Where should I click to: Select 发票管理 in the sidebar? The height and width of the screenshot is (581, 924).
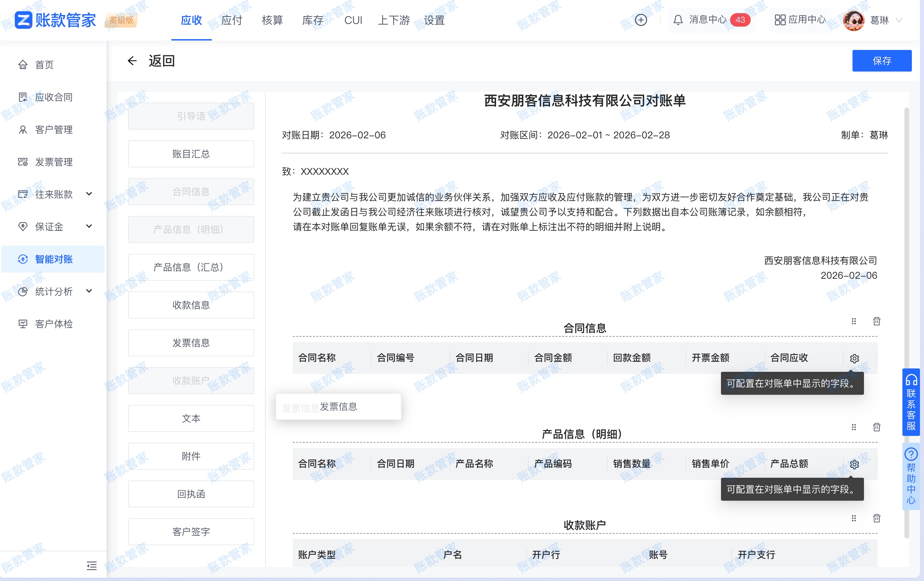point(53,162)
